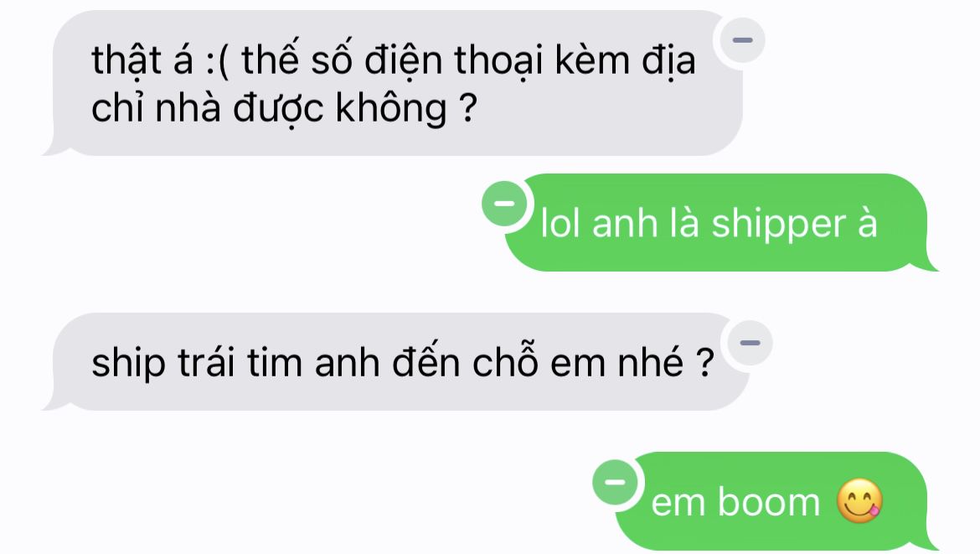Screen dimensions: 980x554
Task: Tap the green minus icon beside 'lol anh là shipper à'
Action: pos(504,203)
